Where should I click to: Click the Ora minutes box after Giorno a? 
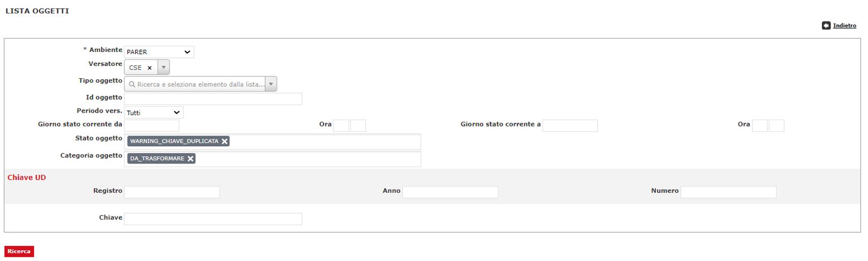tap(776, 125)
